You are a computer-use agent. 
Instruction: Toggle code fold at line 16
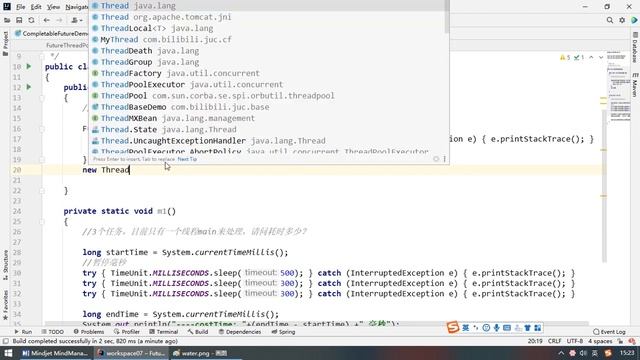pos(42,129)
